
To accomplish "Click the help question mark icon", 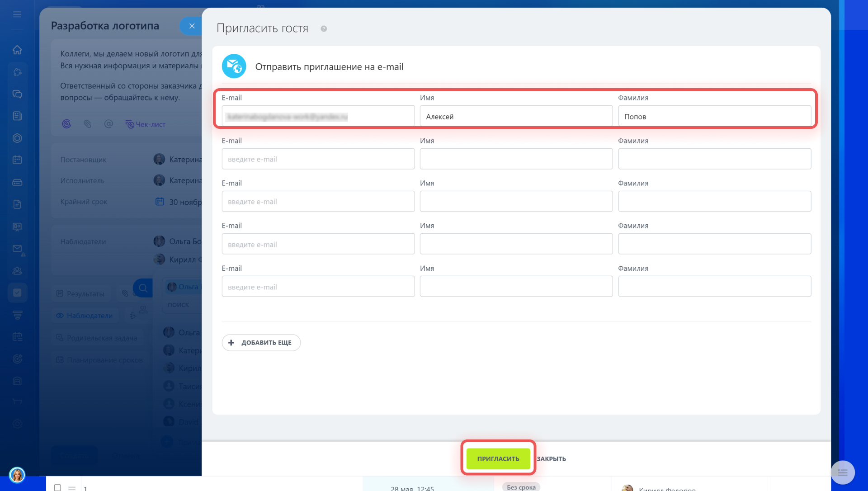I will 324,29.
